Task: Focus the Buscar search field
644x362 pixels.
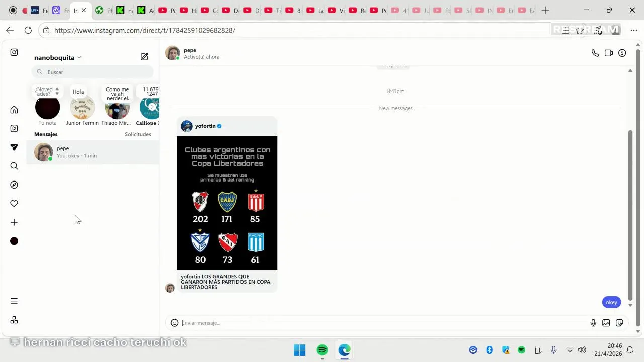Action: pos(93,72)
